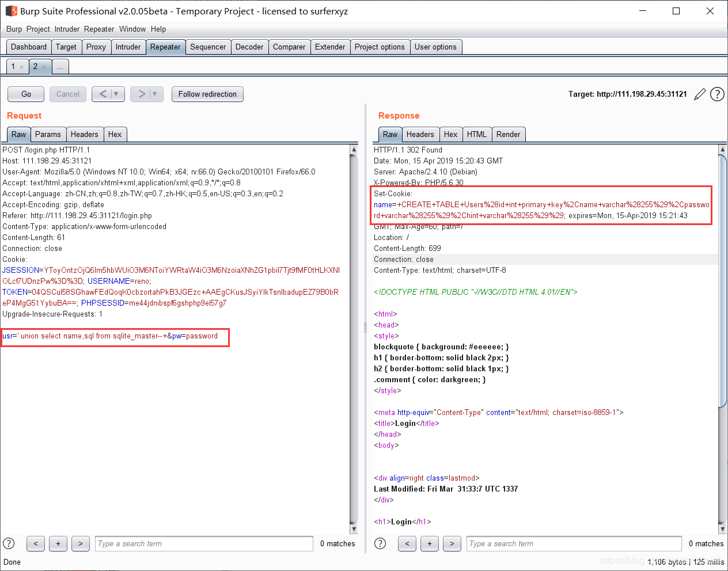Viewport: 728px width, 571px height.
Task: Open response search help icon
Action: tap(380, 543)
